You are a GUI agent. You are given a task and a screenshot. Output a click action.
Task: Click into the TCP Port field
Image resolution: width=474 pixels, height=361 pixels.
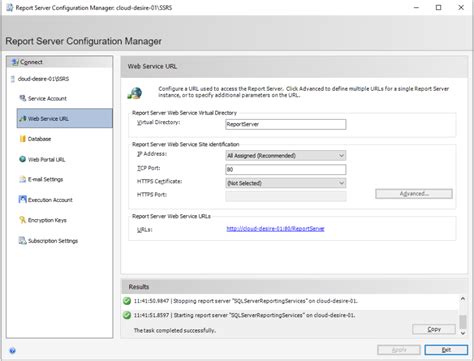click(x=286, y=169)
